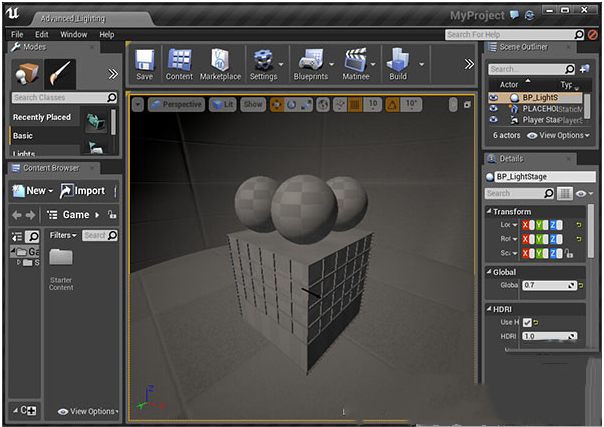Expand the Filters dropdown in Content Browser
604x427 pixels.
click(63, 235)
